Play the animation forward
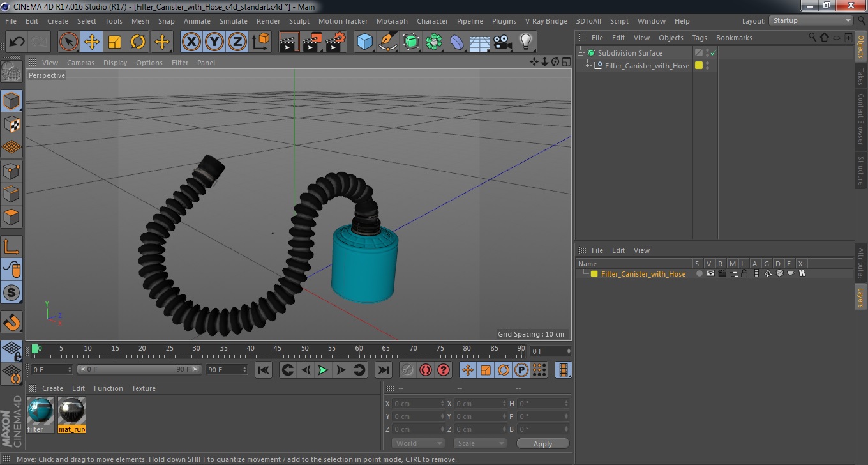 324,370
